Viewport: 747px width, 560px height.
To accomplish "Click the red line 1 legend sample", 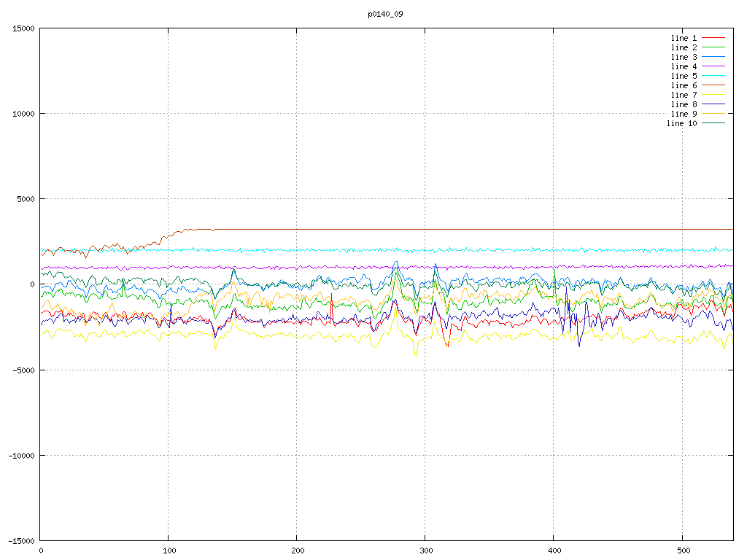I will point(713,38).
